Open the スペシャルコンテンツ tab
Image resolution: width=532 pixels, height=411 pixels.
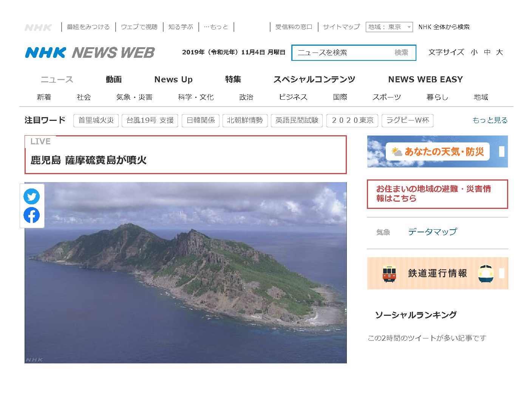tap(314, 79)
